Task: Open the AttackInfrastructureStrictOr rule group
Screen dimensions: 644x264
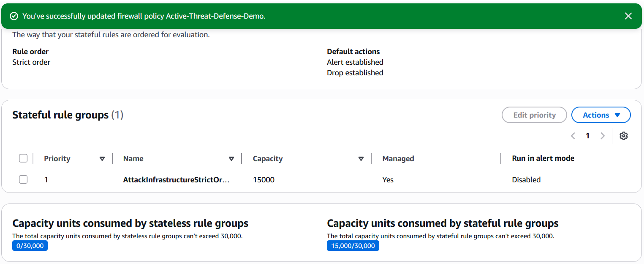Action: [x=176, y=179]
